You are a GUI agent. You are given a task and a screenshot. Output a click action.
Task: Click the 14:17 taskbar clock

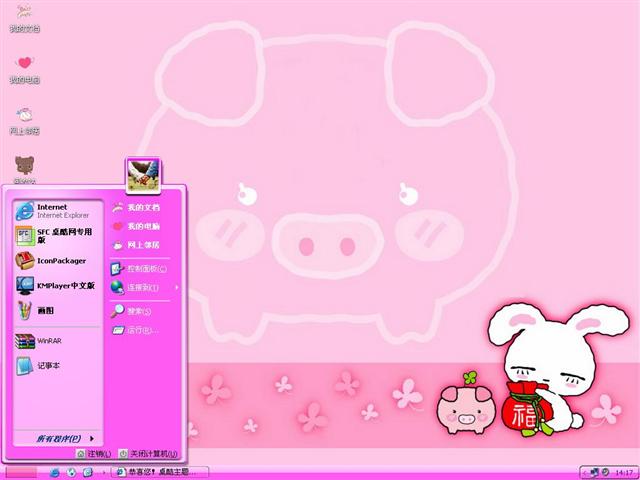pos(625,473)
